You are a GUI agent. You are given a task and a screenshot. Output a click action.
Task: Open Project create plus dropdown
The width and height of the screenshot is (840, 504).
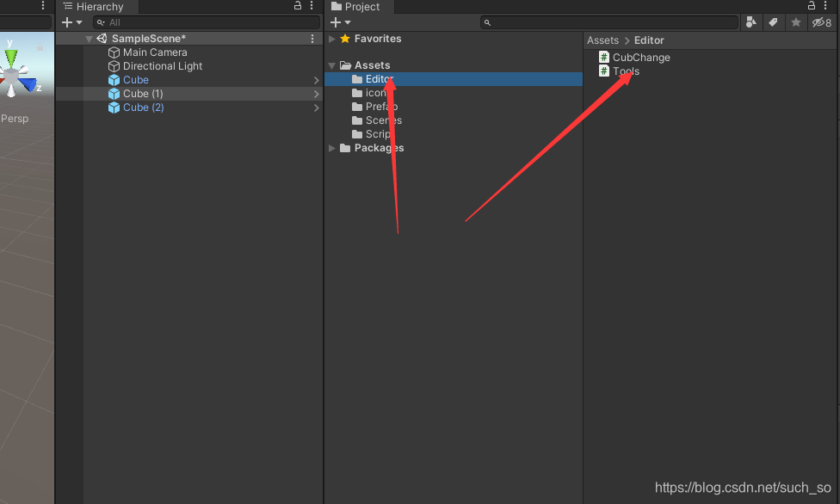click(340, 22)
